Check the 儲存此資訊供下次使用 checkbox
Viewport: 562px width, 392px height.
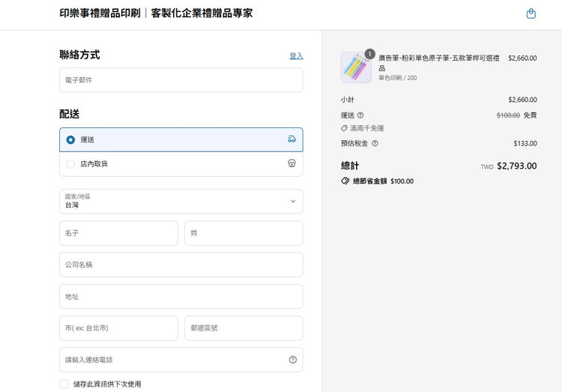pos(64,384)
